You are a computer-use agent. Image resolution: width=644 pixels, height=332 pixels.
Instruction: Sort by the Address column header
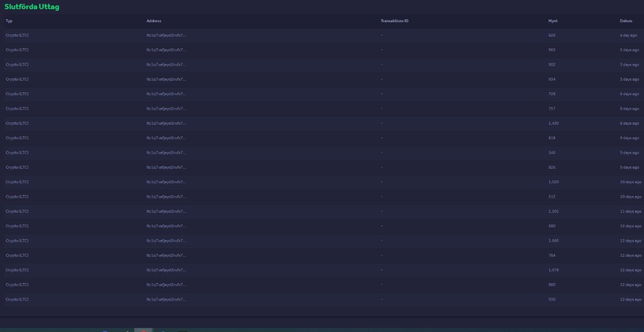point(153,20)
